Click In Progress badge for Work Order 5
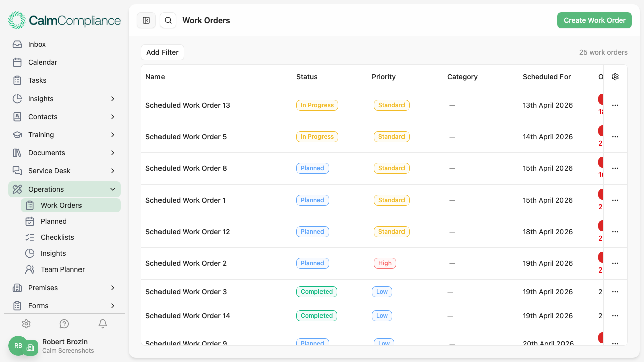 click(x=317, y=137)
